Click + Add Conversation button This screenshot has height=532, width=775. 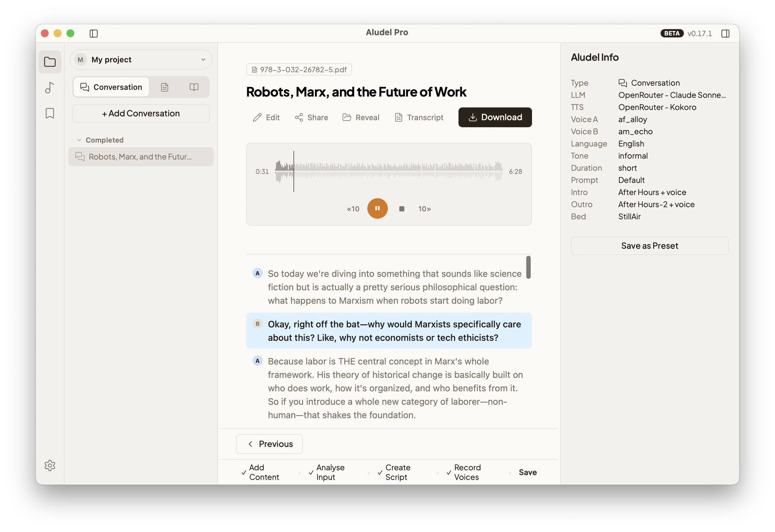click(141, 113)
